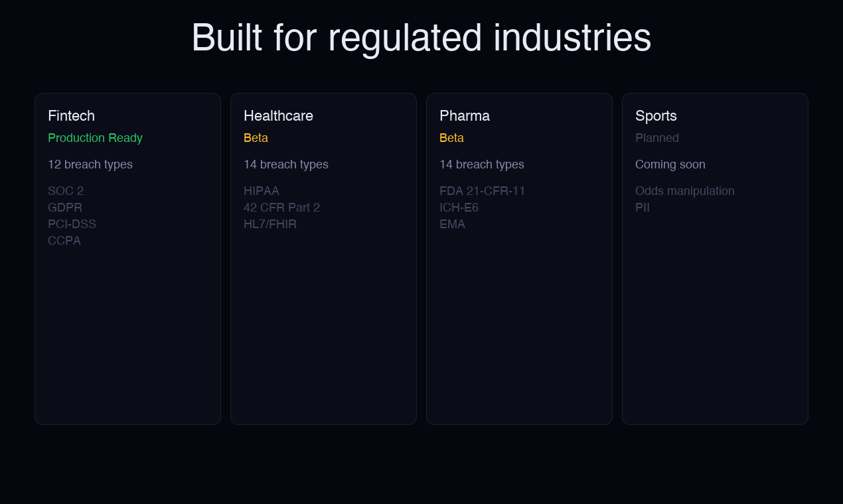
Task: Click the Production Ready status badge
Action: pyautogui.click(x=95, y=138)
